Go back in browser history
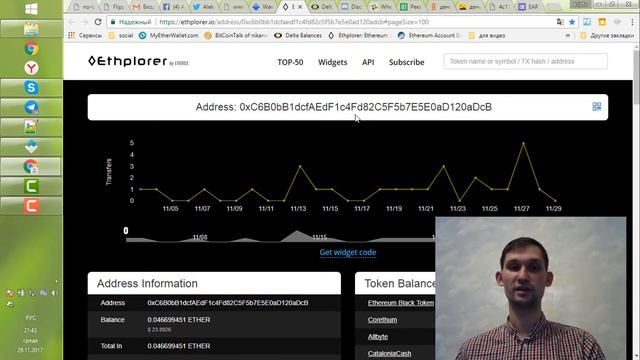Viewport: 640px width, 360px height. tap(72, 22)
